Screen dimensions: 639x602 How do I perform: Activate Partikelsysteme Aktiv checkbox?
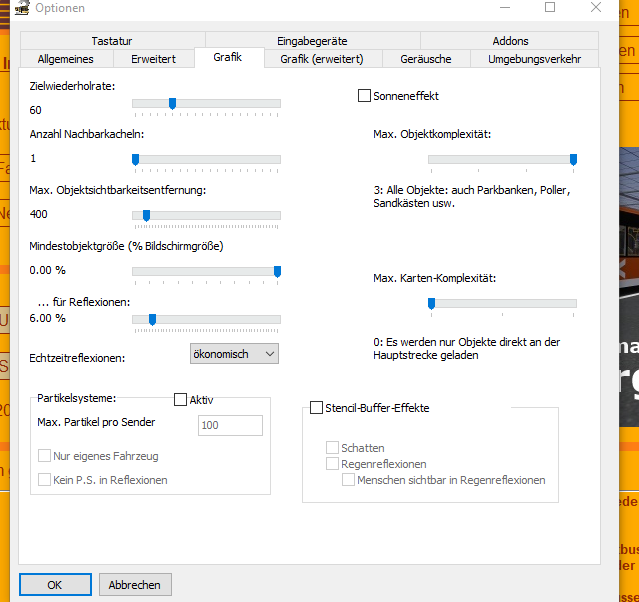pos(180,399)
